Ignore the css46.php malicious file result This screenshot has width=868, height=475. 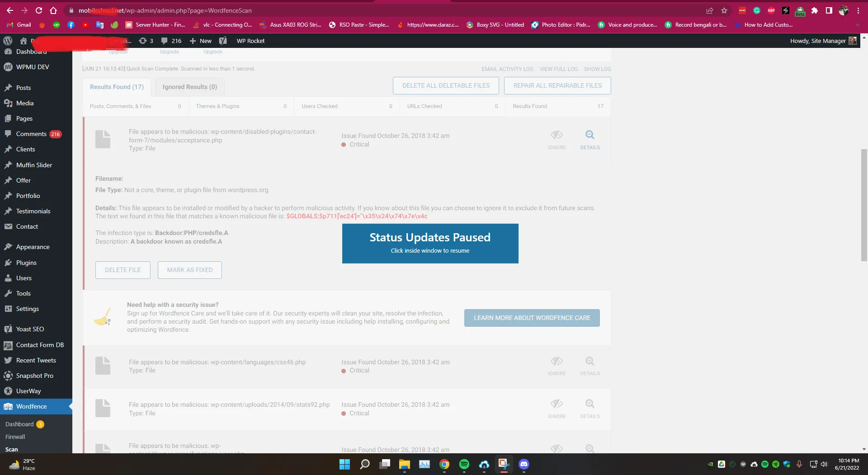(x=557, y=366)
